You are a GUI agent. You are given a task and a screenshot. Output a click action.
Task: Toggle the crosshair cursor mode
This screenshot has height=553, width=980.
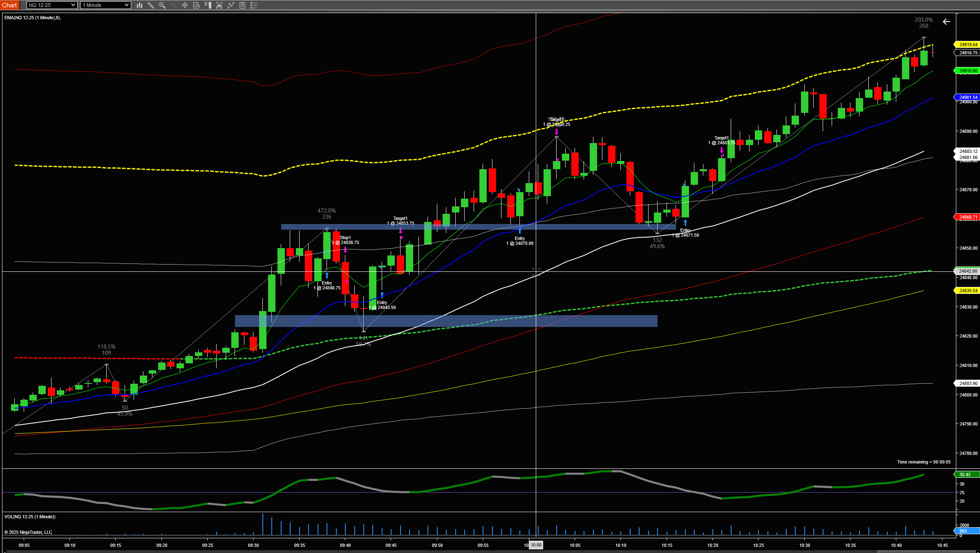[x=185, y=5]
